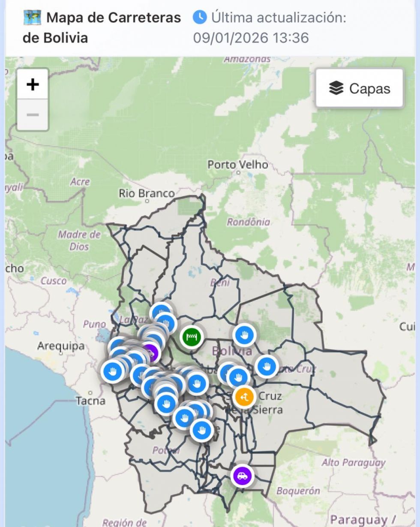This screenshot has width=420, height=527.
Task: Select blue hand marker northeast of Bolivia label
Action: click(x=244, y=335)
